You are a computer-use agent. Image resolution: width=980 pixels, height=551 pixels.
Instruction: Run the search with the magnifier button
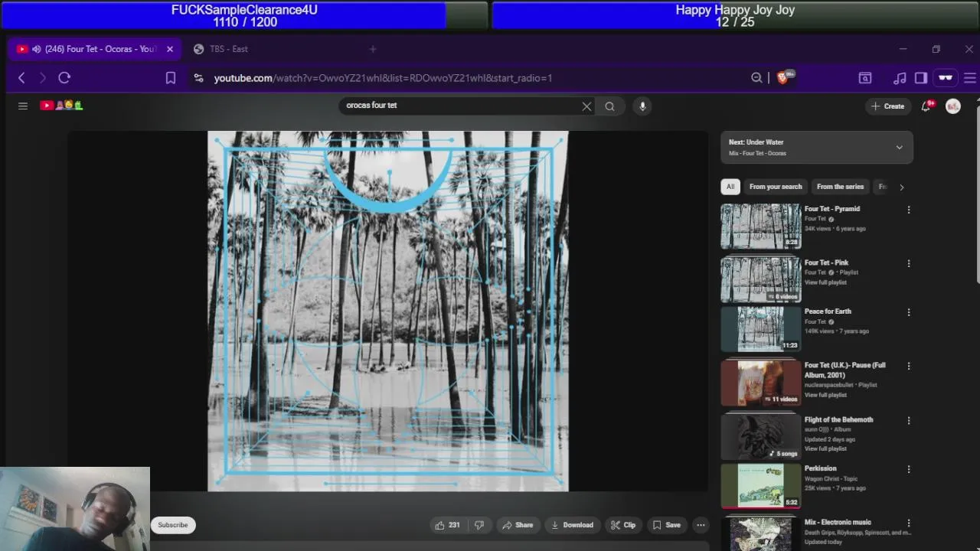(x=610, y=106)
